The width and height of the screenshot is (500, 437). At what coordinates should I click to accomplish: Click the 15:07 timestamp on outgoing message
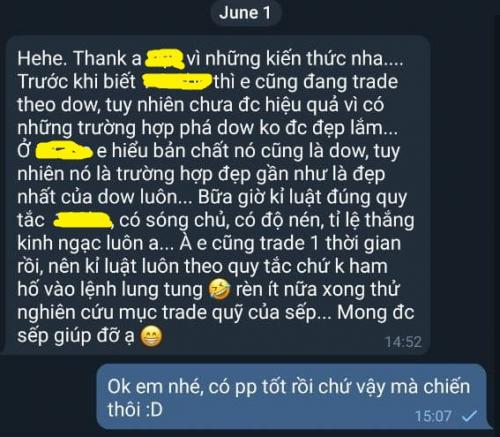point(433,416)
